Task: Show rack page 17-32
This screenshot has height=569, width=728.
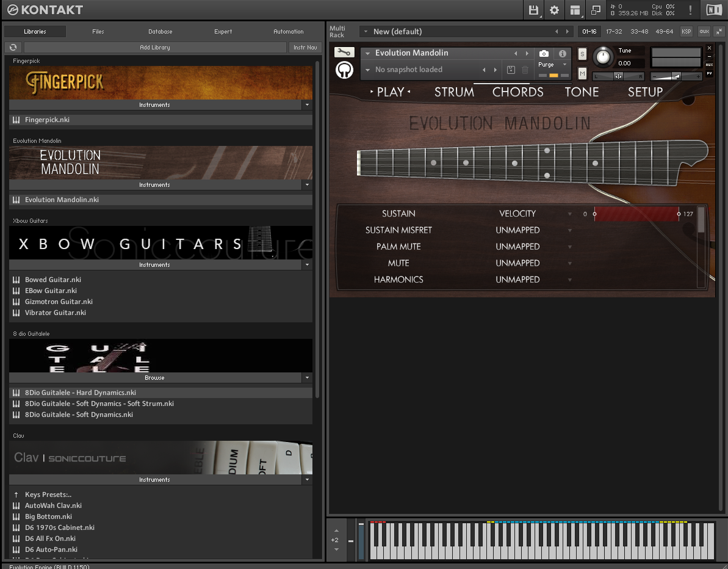Action: (614, 32)
